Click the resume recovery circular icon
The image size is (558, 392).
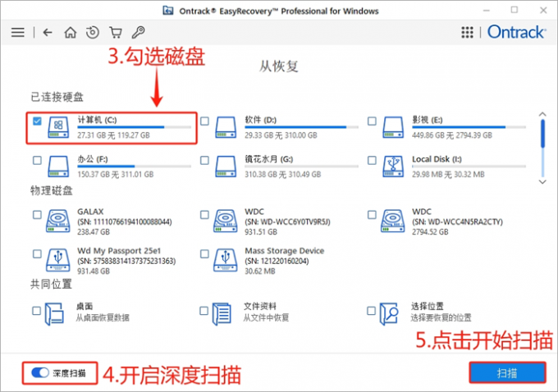[93, 32]
